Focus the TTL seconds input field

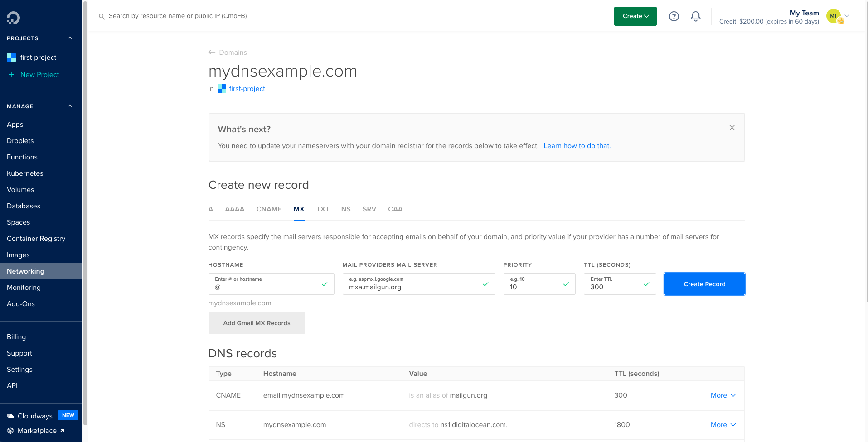coord(620,284)
